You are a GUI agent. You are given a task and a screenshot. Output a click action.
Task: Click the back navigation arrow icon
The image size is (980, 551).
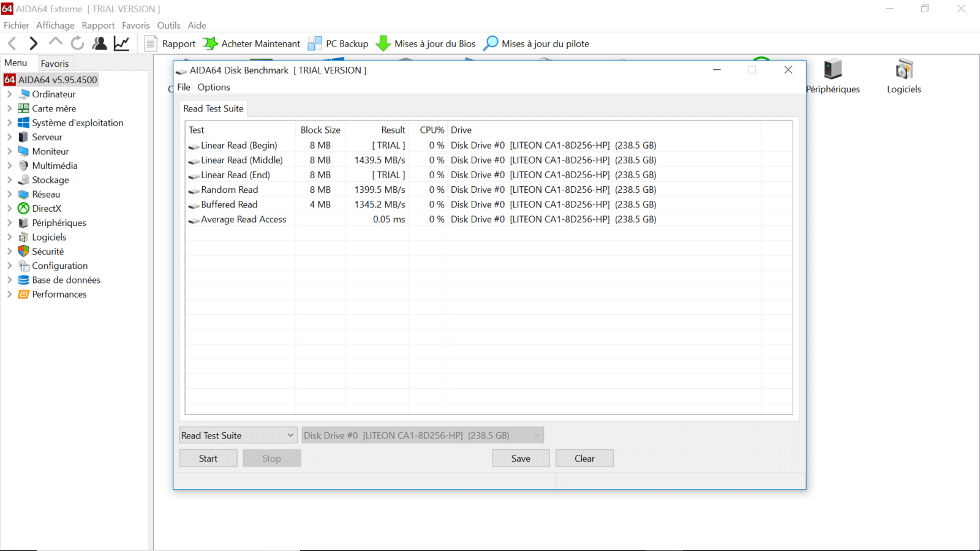pos(12,43)
